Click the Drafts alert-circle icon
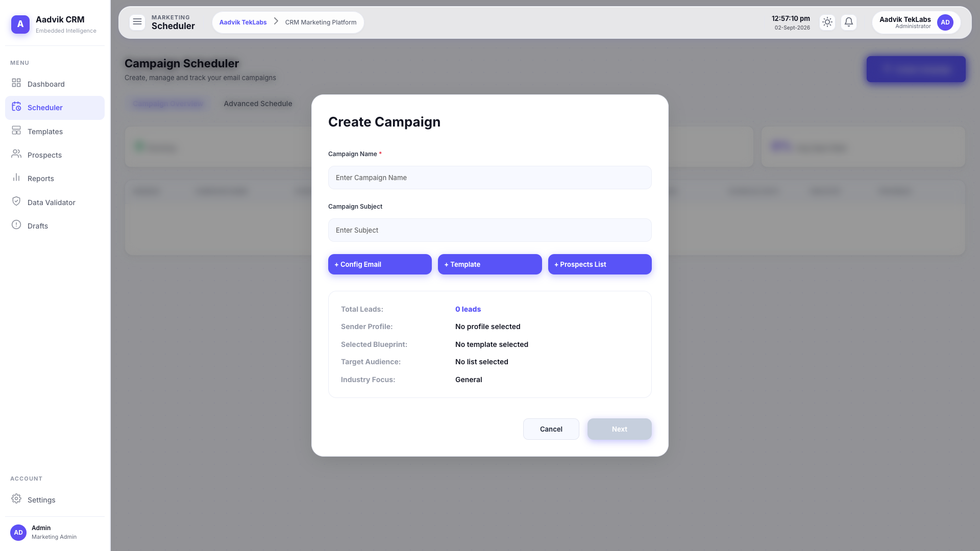 click(16, 225)
